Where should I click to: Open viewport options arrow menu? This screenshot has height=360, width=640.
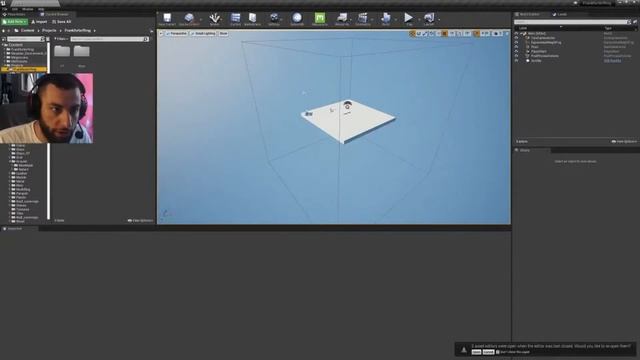(x=161, y=33)
